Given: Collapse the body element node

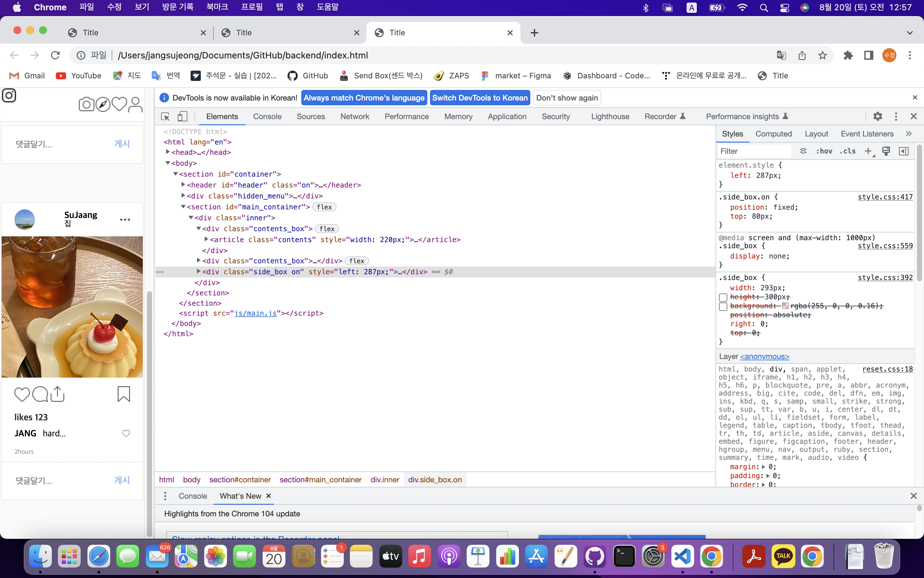Looking at the screenshot, I should pyautogui.click(x=167, y=163).
